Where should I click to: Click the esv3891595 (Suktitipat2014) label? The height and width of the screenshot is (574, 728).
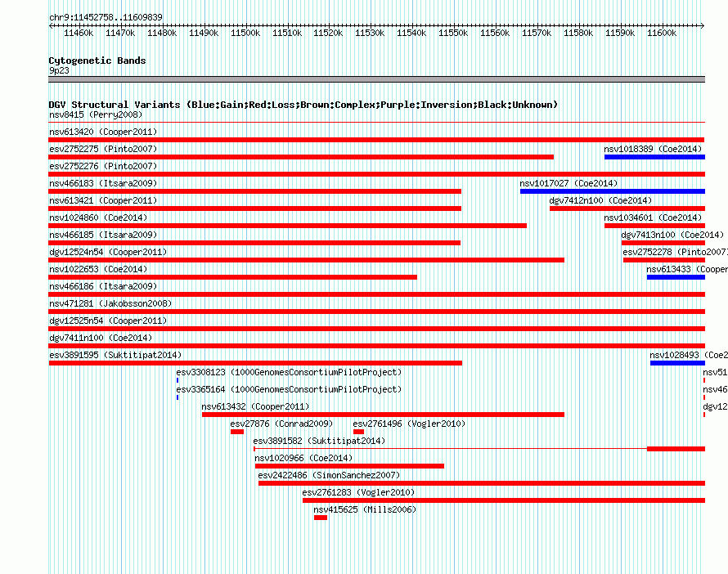tap(115, 355)
